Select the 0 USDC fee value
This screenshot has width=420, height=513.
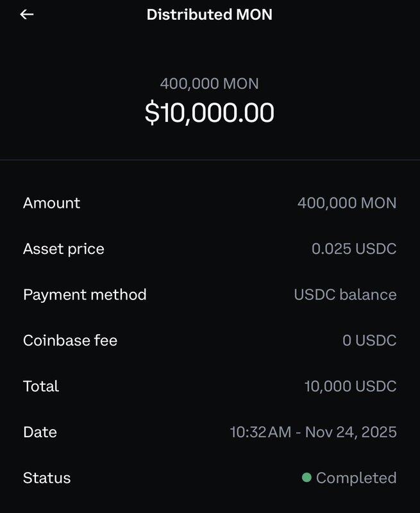tap(369, 341)
